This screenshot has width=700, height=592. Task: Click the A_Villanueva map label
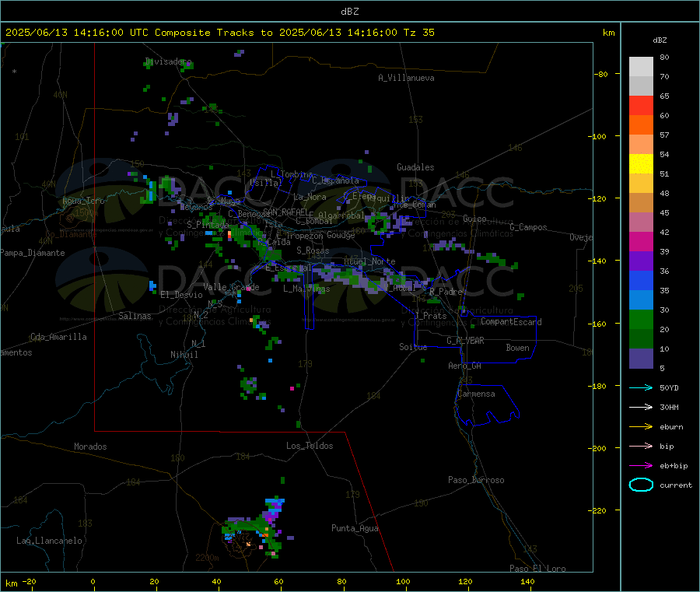point(406,78)
